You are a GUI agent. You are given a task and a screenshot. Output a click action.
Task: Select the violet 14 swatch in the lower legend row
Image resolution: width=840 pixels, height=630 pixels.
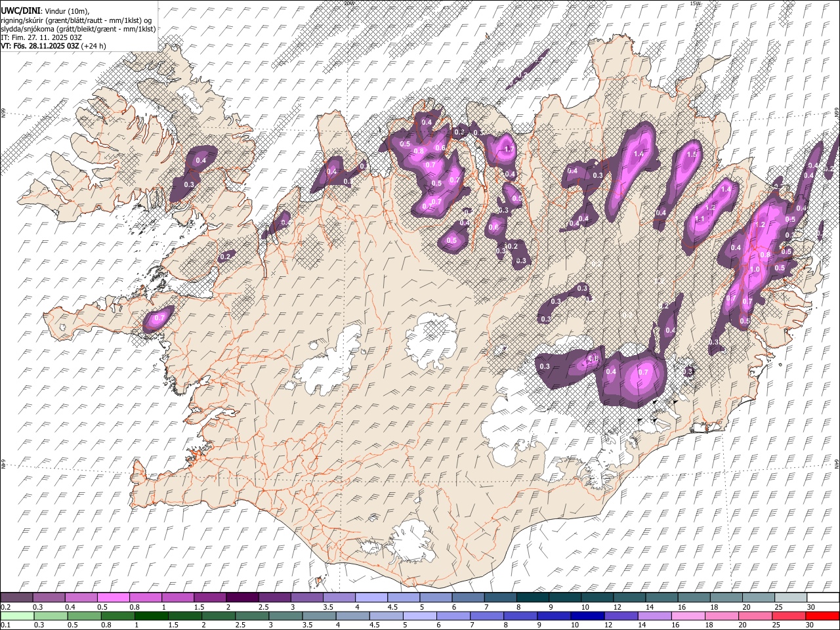(655, 616)
